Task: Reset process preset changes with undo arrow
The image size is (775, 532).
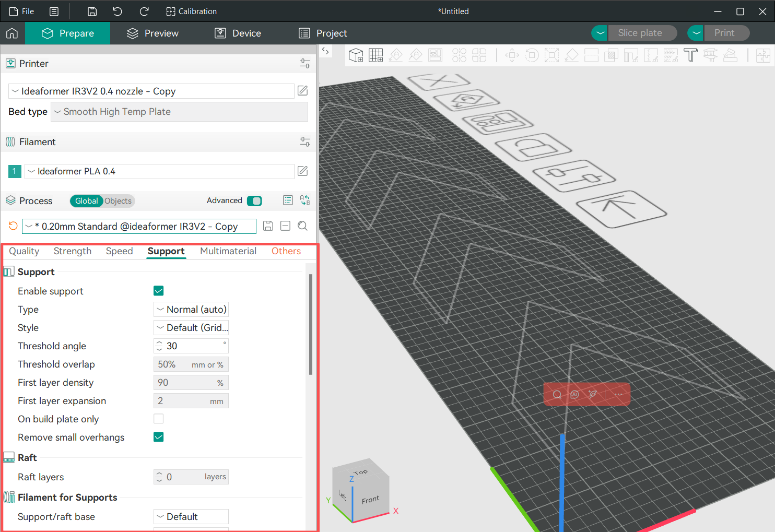Action: tap(13, 226)
